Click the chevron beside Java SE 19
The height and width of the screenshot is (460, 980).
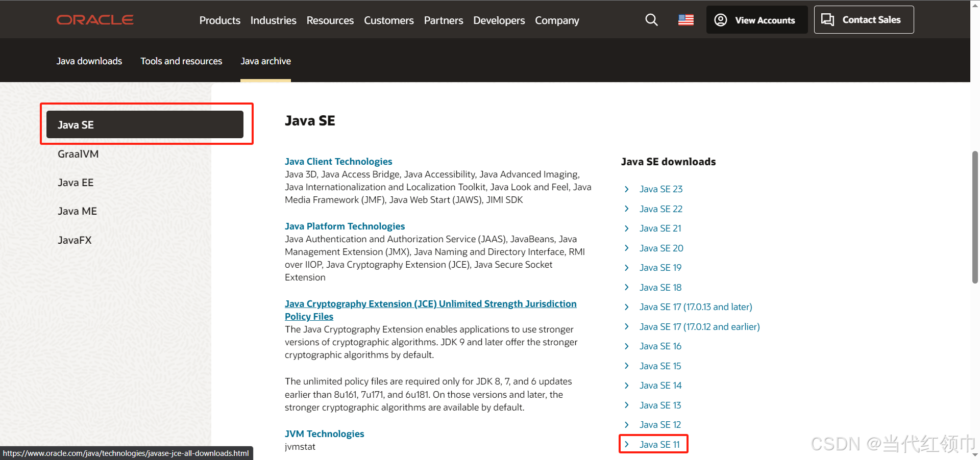tap(627, 268)
